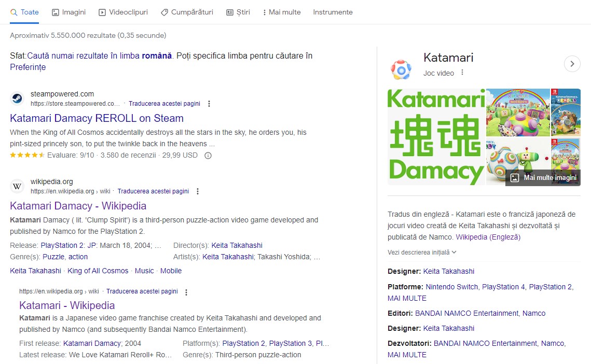Follow the action genre link
This screenshot has width=591, height=364.
click(x=78, y=257)
